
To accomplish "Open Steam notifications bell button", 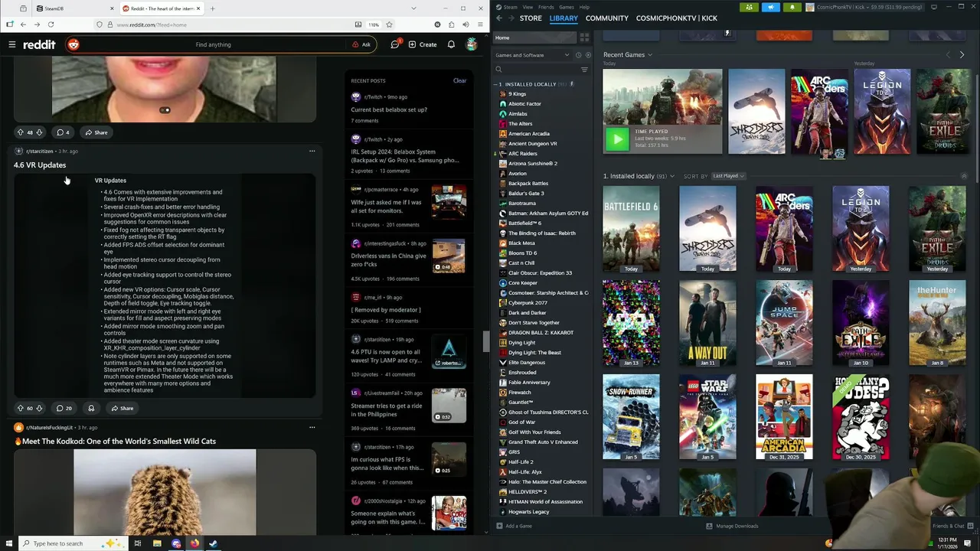I will [x=792, y=7].
